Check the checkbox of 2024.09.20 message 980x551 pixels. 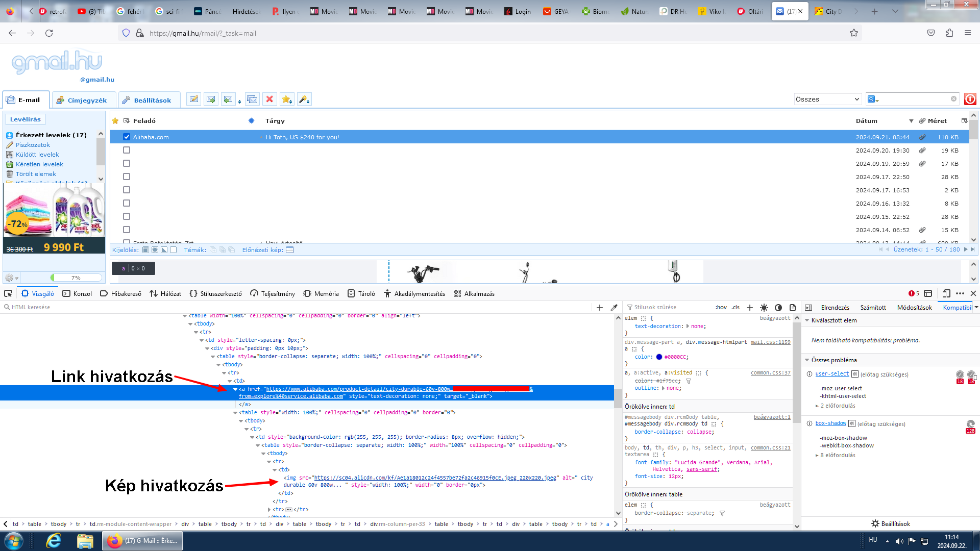tap(127, 150)
